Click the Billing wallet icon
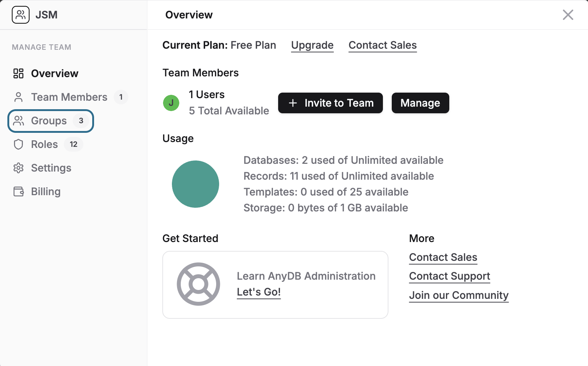This screenshot has height=366, width=588. pos(18,191)
